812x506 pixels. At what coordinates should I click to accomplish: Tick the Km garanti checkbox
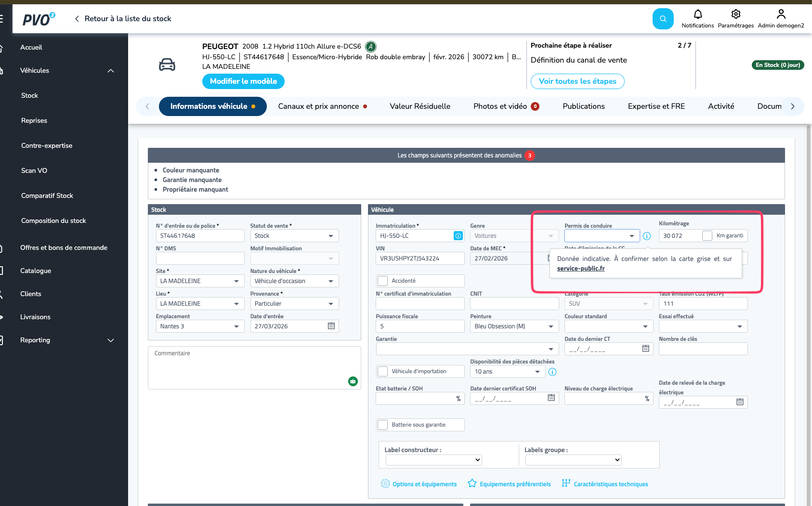[707, 236]
